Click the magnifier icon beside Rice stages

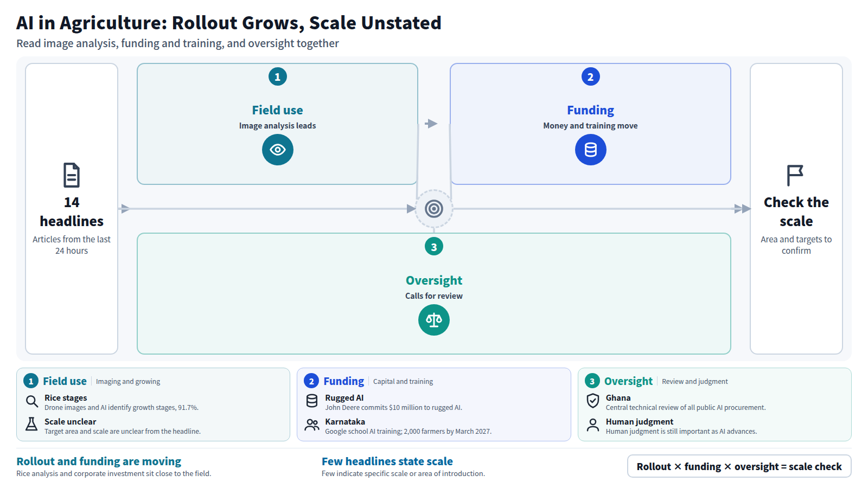(32, 401)
